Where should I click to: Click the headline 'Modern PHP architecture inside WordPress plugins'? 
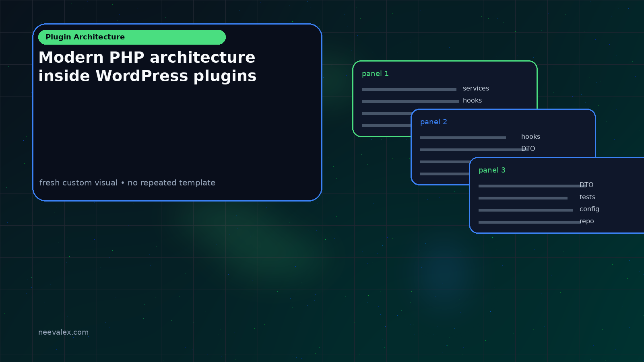pos(147,67)
